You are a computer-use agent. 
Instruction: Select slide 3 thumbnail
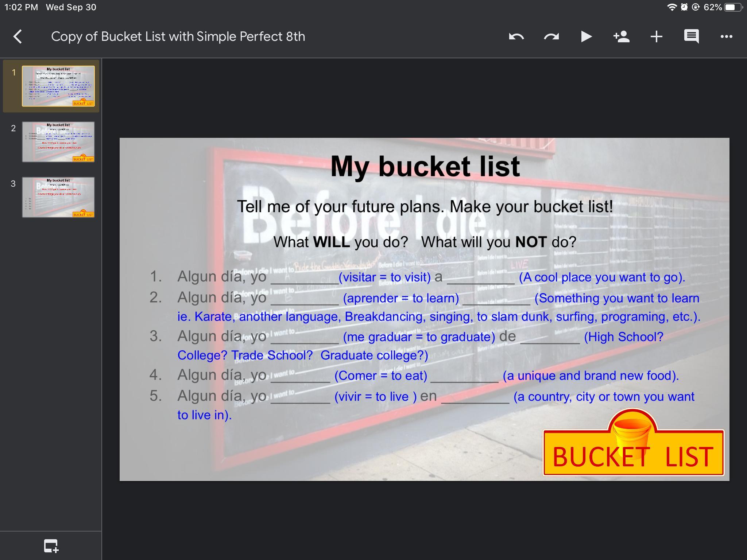(58, 197)
